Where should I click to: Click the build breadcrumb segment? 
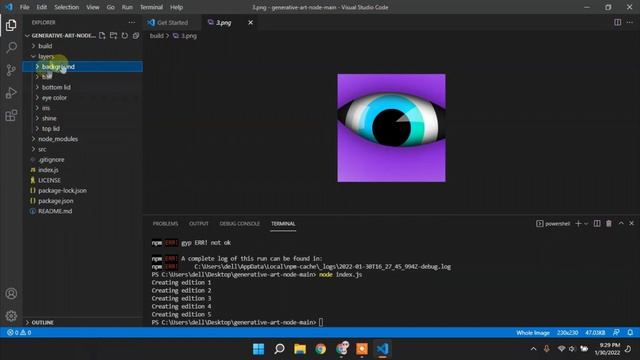[156, 36]
